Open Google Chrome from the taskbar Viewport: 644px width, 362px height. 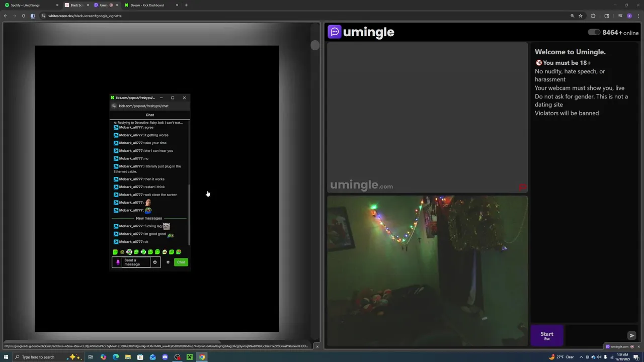(x=202, y=357)
